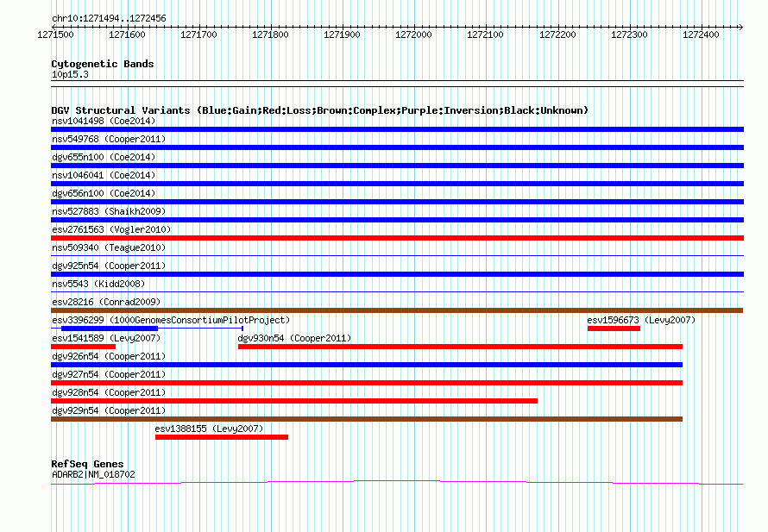Click the esv1541589 (Levy2007) label
The image size is (768, 532).
[106, 338]
